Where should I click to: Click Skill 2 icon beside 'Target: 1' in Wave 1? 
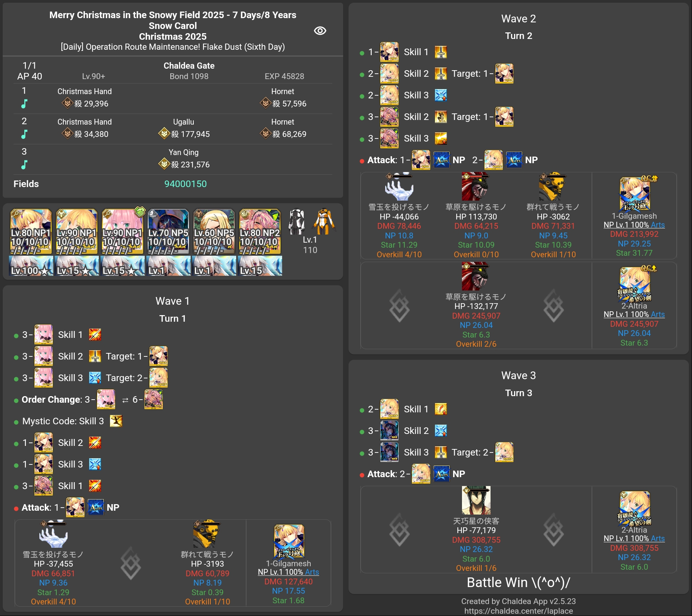(x=95, y=356)
